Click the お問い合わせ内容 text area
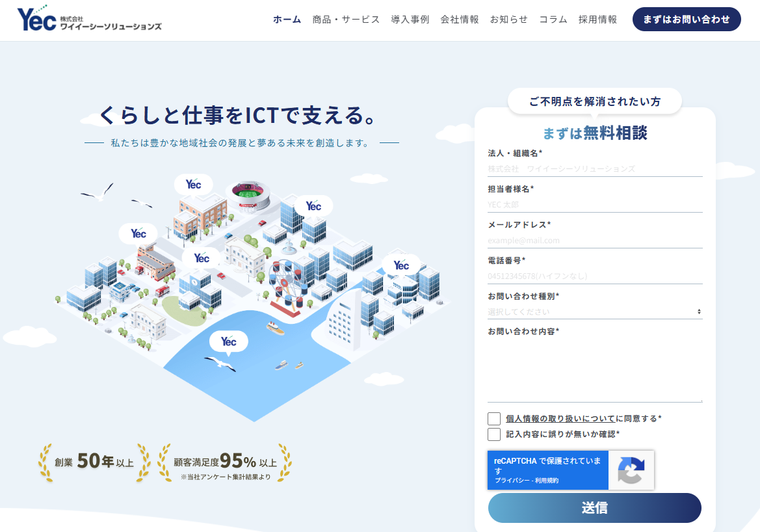760x532 pixels. click(x=595, y=371)
